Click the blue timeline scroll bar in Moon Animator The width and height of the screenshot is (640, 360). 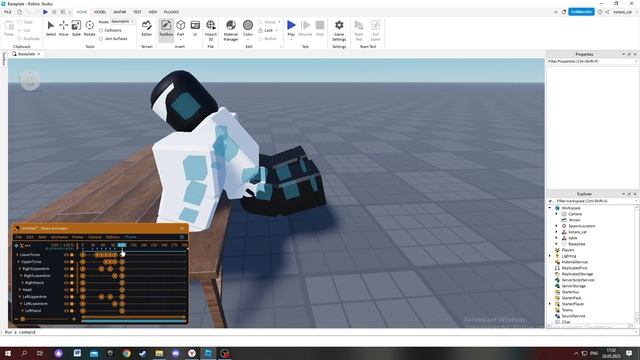133,321
